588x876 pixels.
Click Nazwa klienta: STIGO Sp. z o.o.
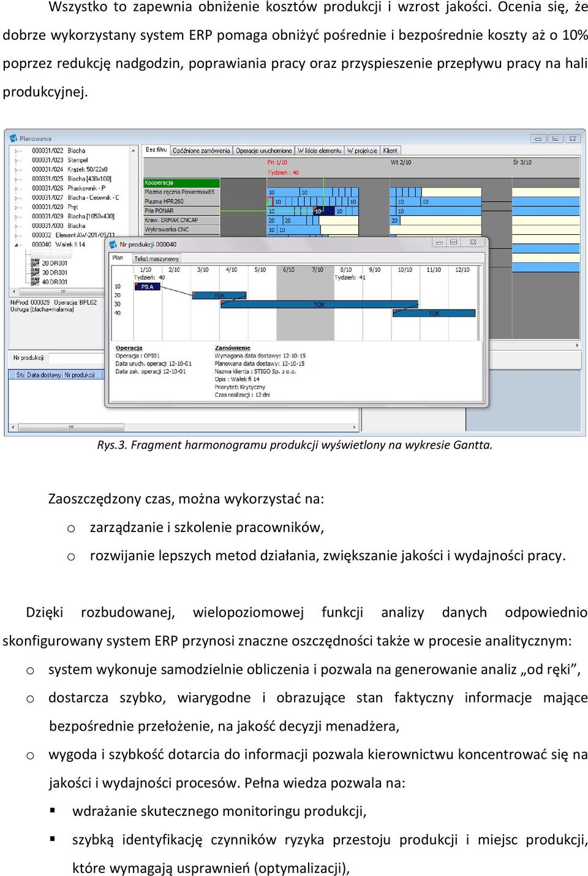click(255, 371)
